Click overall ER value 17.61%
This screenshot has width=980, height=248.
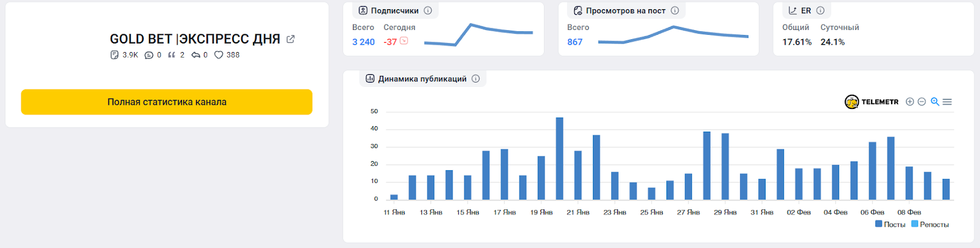pyautogui.click(x=797, y=42)
